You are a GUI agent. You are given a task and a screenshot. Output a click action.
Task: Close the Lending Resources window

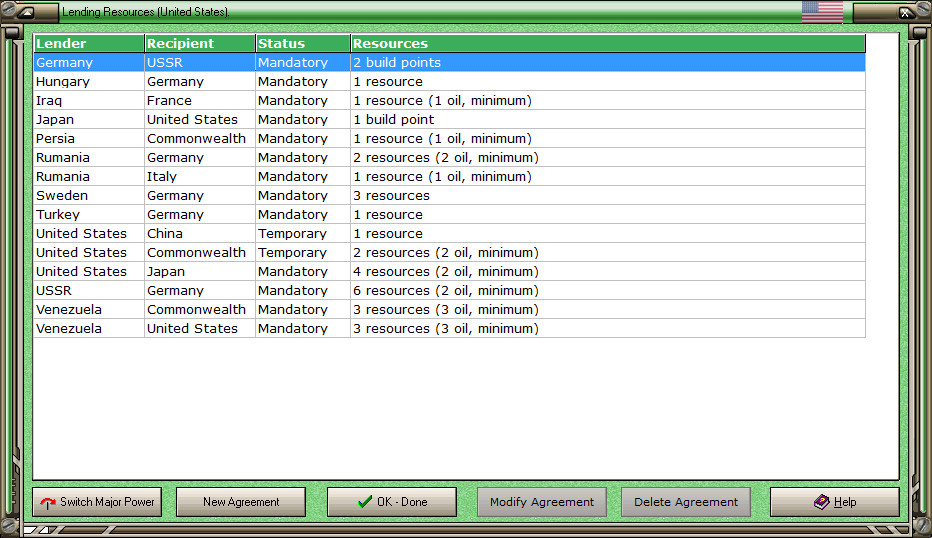905,12
